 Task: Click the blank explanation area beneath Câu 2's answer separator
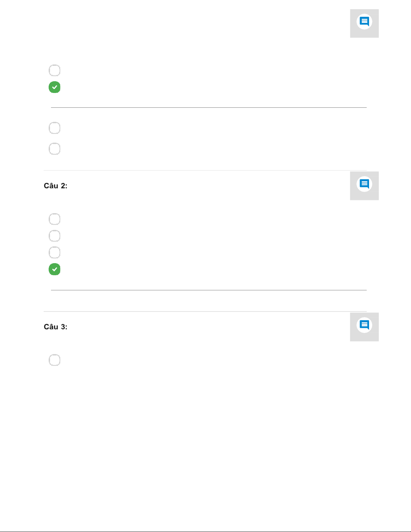pyautogui.click(x=208, y=300)
